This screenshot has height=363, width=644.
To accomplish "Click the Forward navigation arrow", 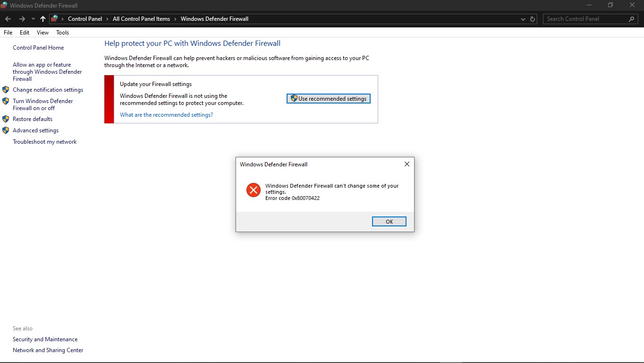I will [x=22, y=19].
